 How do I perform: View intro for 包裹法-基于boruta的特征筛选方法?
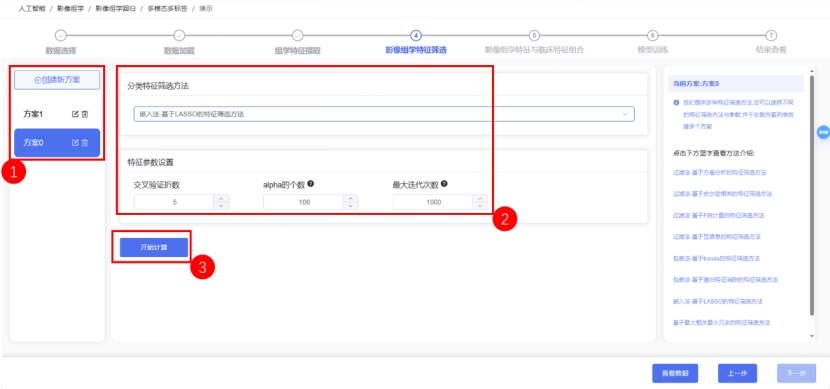716,258
